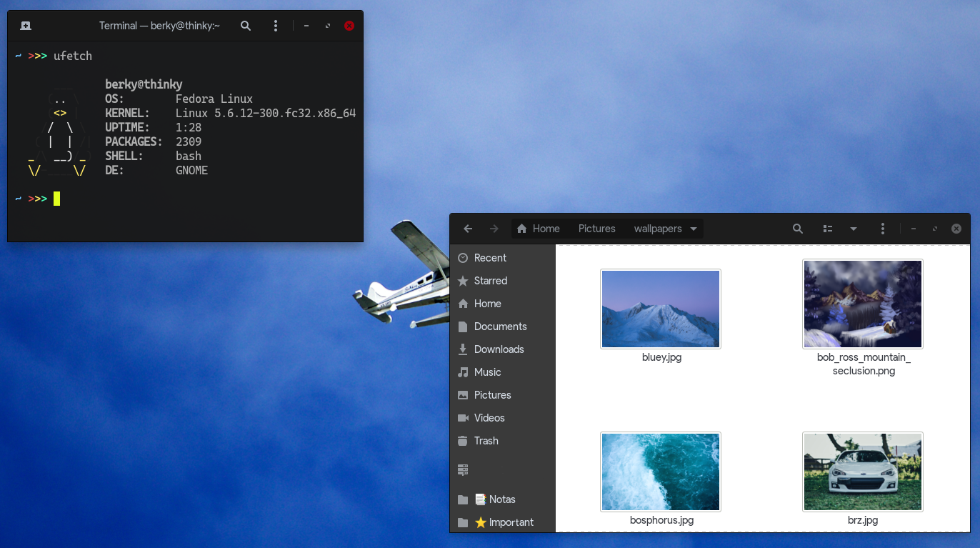The width and height of the screenshot is (980, 548).
Task: Click the Fedora Linux OS value
Action: pyautogui.click(x=214, y=99)
